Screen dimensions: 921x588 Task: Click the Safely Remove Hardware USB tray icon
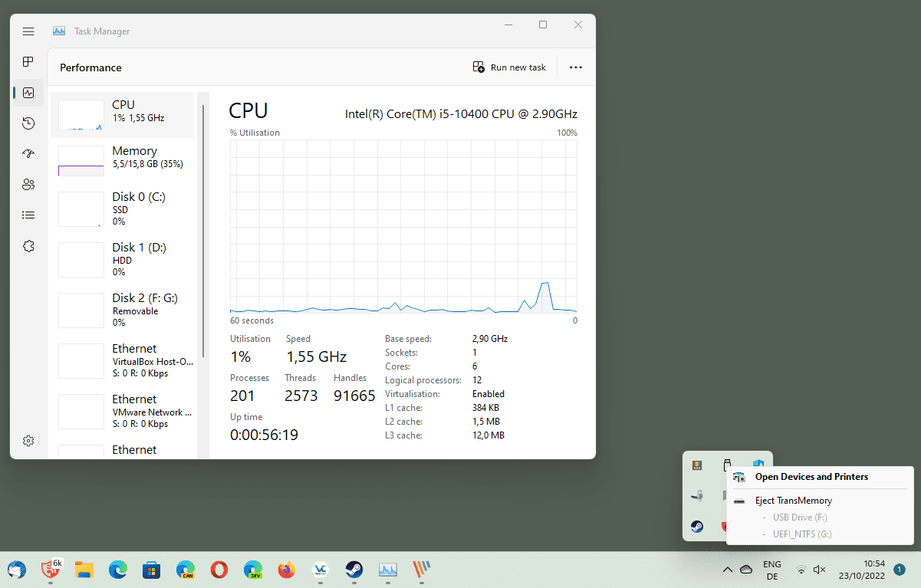(x=728, y=465)
